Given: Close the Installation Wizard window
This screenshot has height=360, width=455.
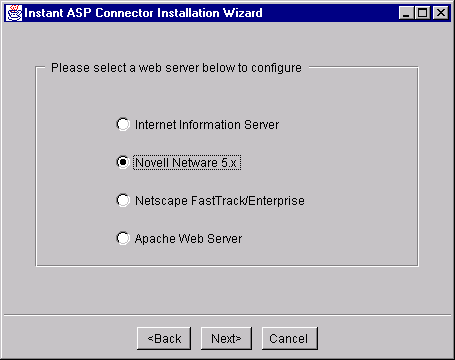Looking at the screenshot, I should [441, 13].
